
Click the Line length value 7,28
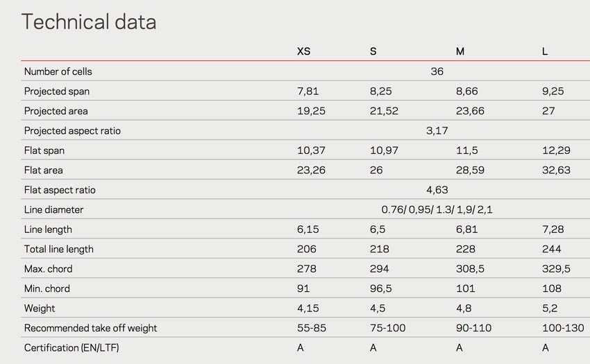[553, 229]
